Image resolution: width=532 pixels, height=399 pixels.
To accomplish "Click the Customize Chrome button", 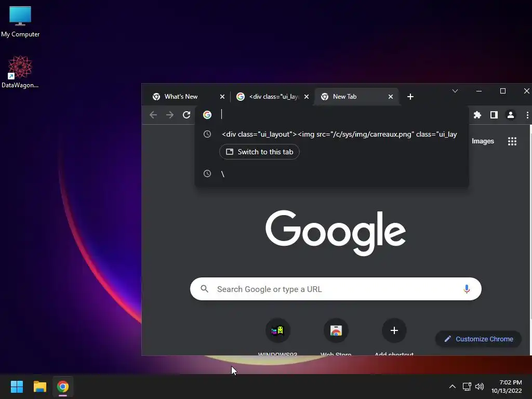I will pos(478,339).
